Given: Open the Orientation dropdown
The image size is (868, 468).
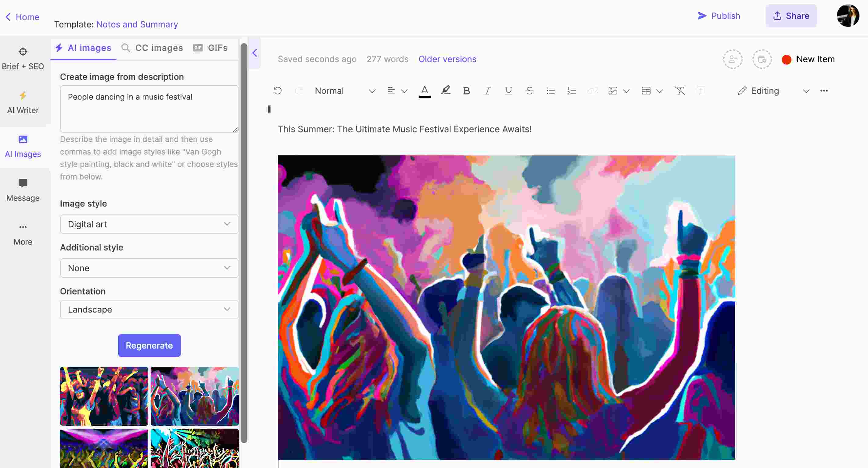Looking at the screenshot, I should pyautogui.click(x=149, y=309).
